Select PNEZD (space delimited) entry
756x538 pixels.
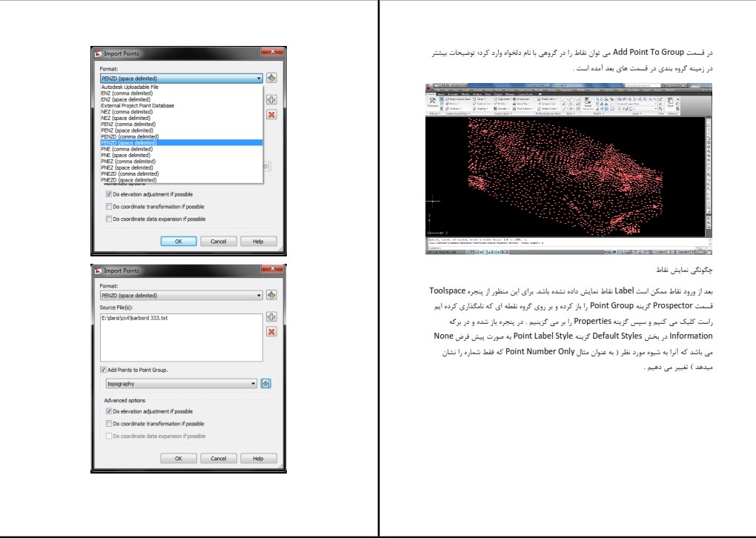[x=182, y=180]
